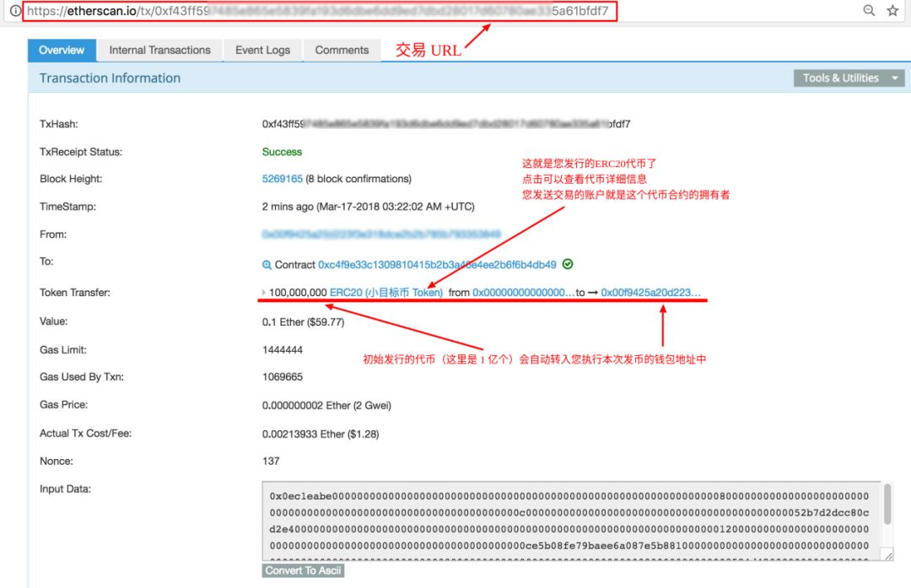Image resolution: width=911 pixels, height=588 pixels.
Task: Open contract address 0xc4f9e33c... link
Action: [437, 265]
